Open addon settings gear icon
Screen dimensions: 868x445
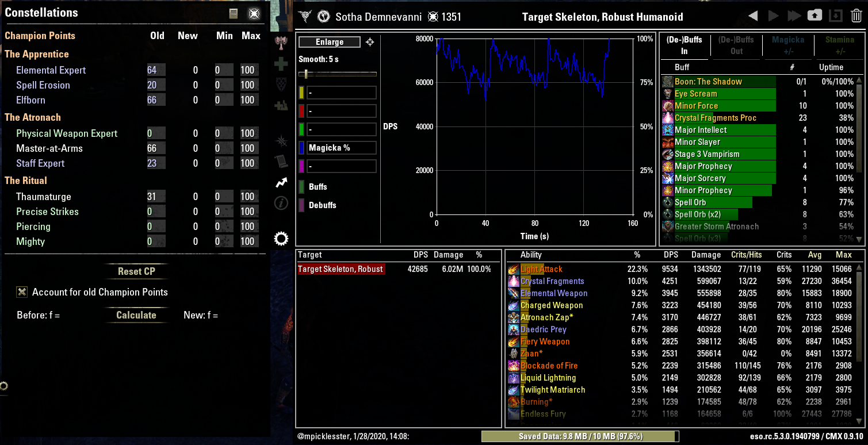281,239
